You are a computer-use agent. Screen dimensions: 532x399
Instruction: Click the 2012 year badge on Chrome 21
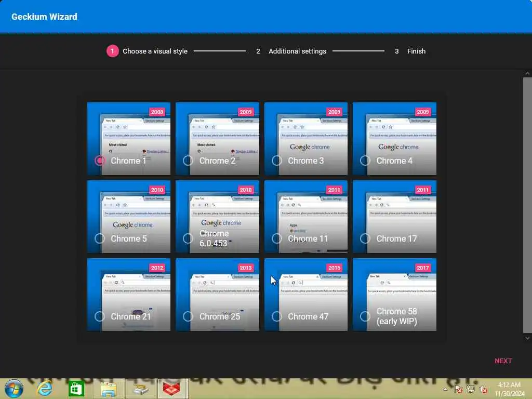(157, 268)
